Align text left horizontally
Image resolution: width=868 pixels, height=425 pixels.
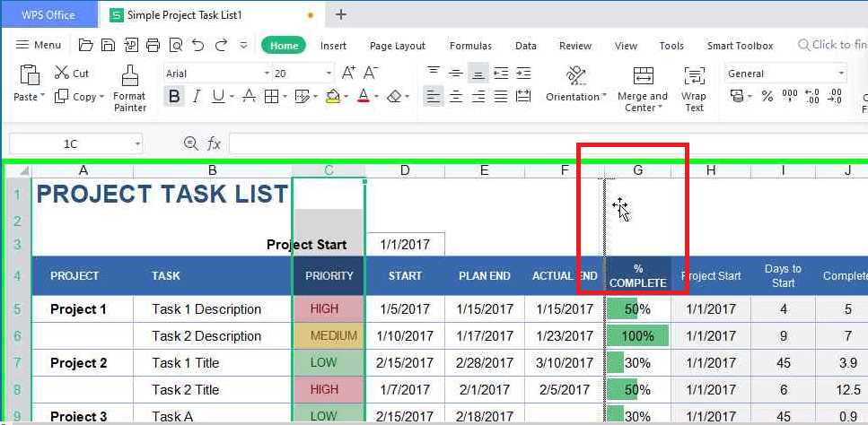tap(434, 97)
